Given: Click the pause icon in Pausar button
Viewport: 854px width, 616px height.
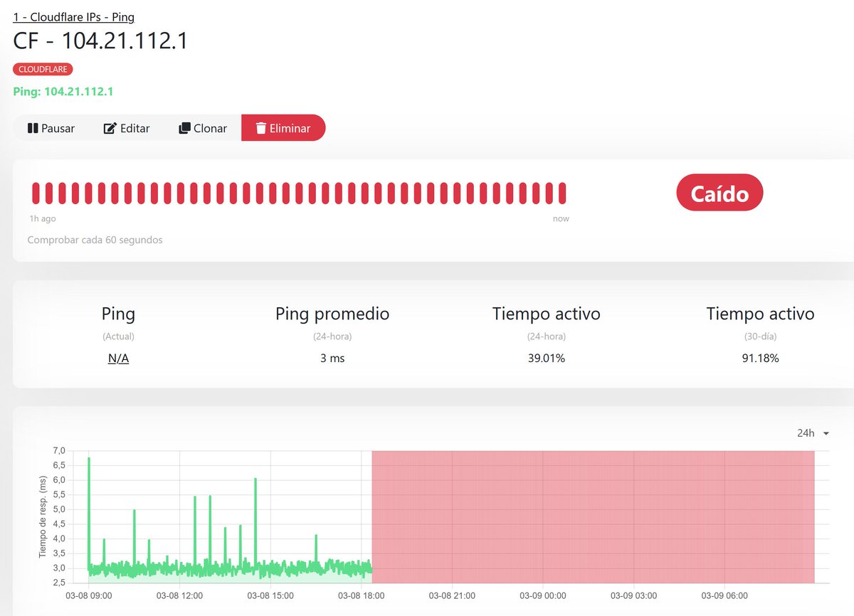Looking at the screenshot, I should tap(32, 128).
